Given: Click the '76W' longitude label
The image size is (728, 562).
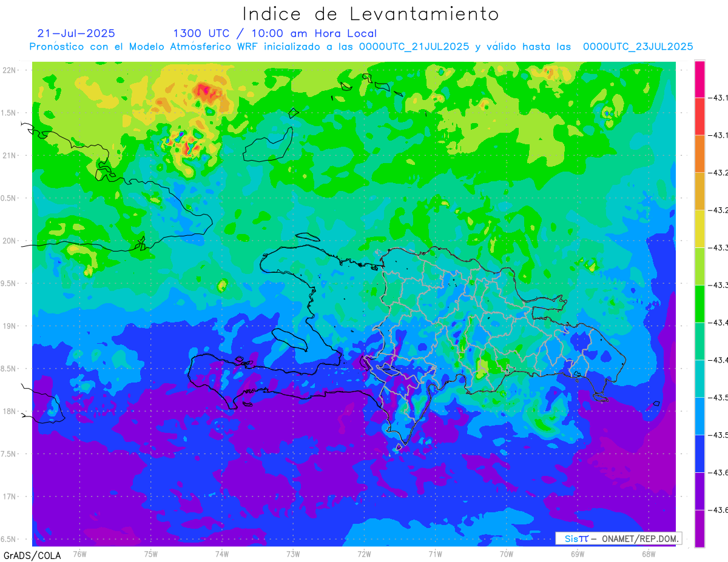Looking at the screenshot, I should tap(79, 554).
